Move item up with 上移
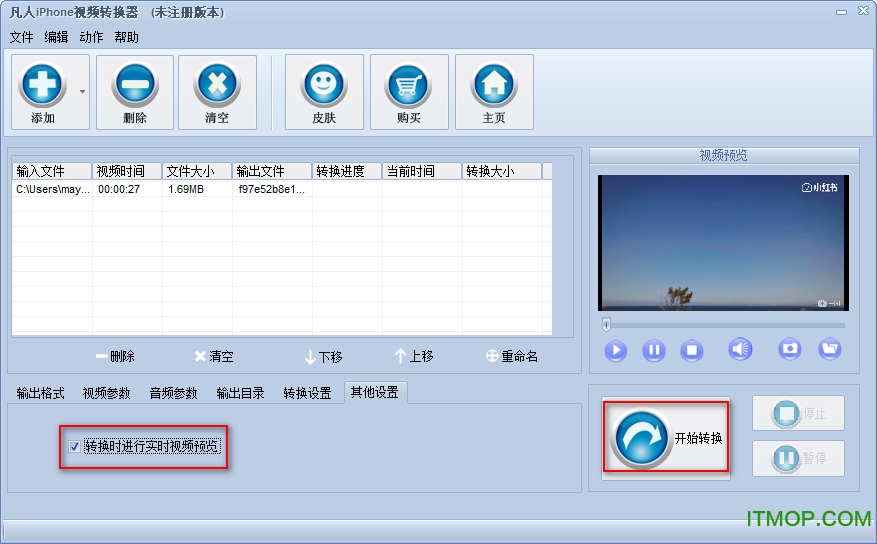The height and width of the screenshot is (544, 877). [414, 356]
